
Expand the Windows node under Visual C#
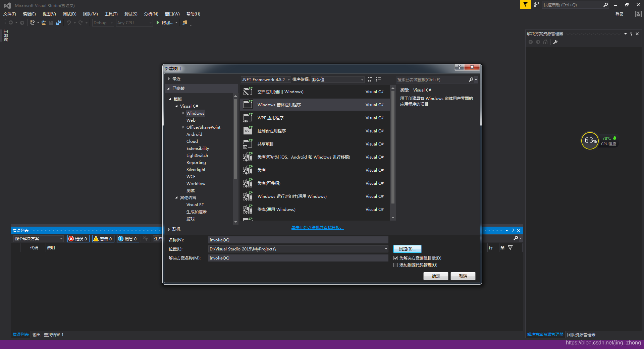pos(183,113)
